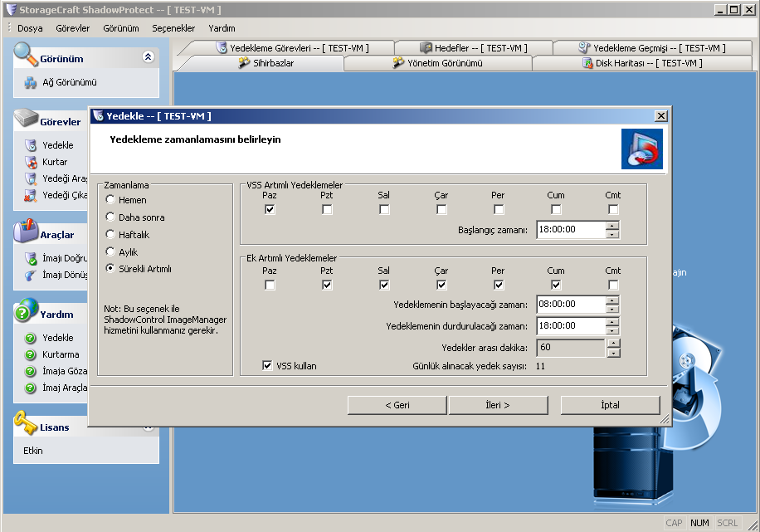
Task: Click the Disk Haritası tab icon
Action: click(x=587, y=63)
